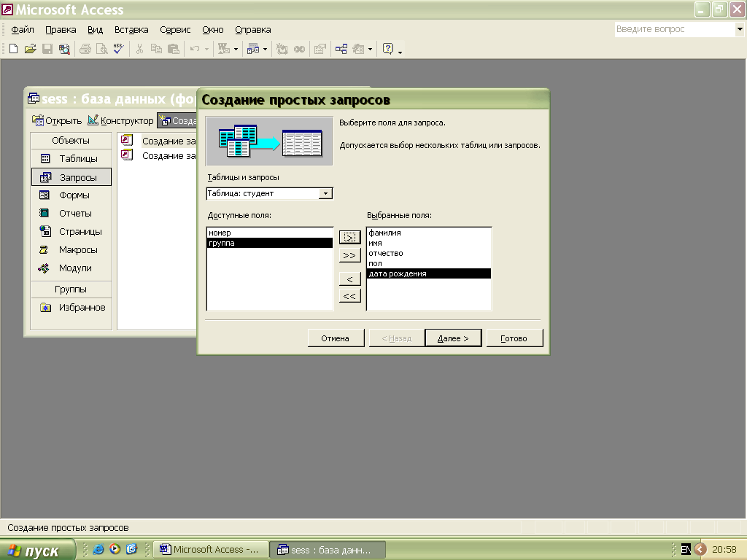747x560 pixels.
Task: Click the Cut scissors toolbar icon
Action: point(139,49)
